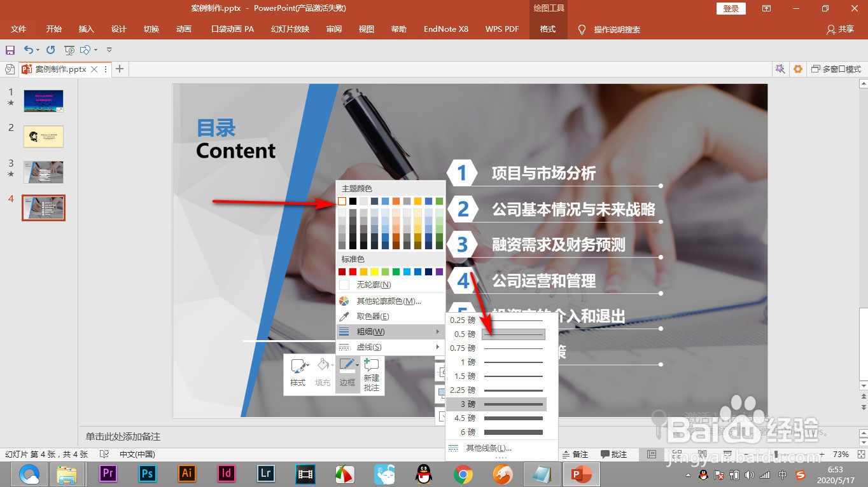
Task: Click the orange gear settings icon
Action: [x=798, y=69]
